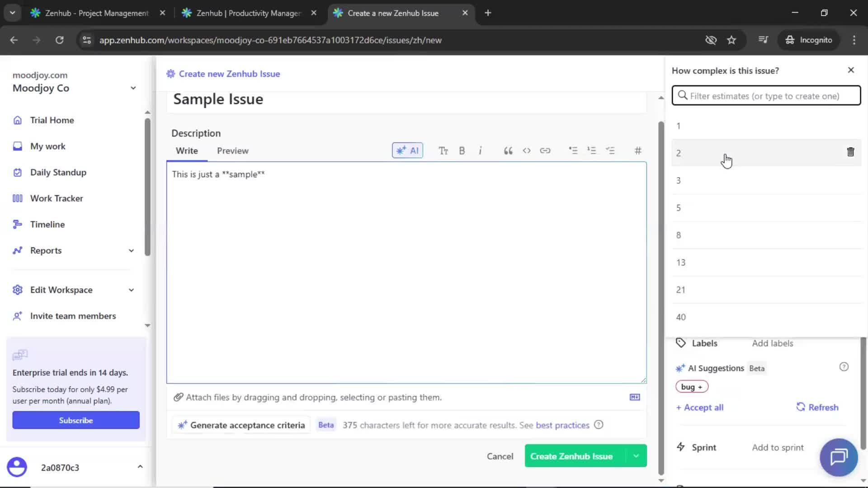Image resolution: width=868 pixels, height=488 pixels.
Task: Activate the AI writing assistant button
Action: (x=407, y=150)
